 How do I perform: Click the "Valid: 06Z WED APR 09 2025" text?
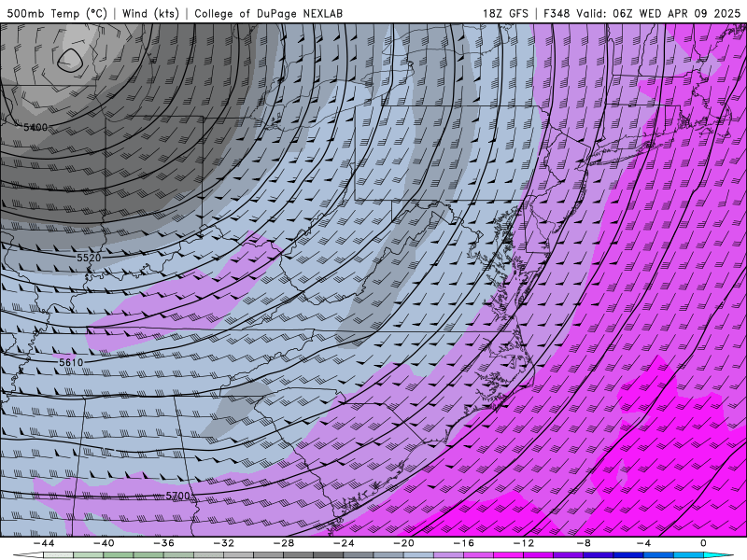(658, 13)
